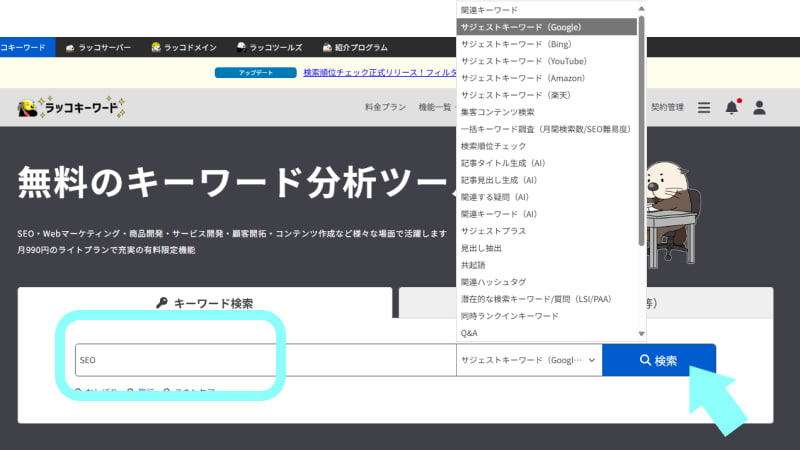
Task: Click dropdown list scroll up arrow
Action: (x=641, y=9)
